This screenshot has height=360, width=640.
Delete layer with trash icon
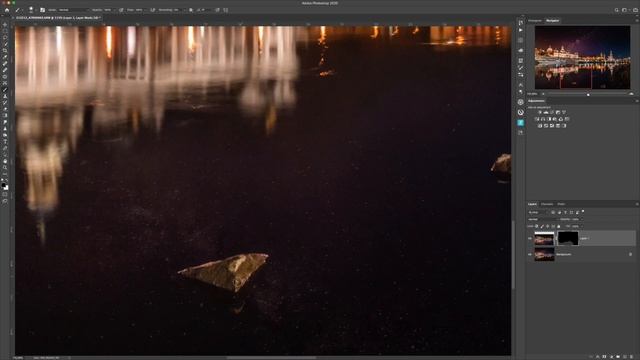pyautogui.click(x=631, y=357)
